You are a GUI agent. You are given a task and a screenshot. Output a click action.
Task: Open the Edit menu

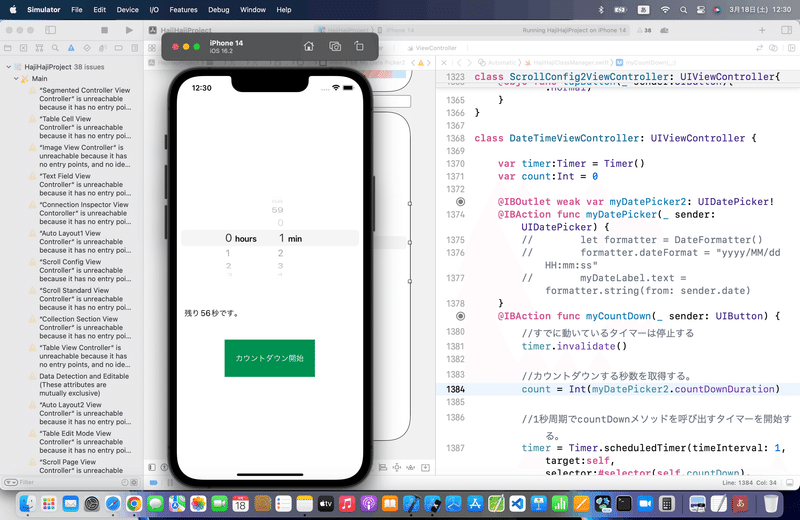99,10
